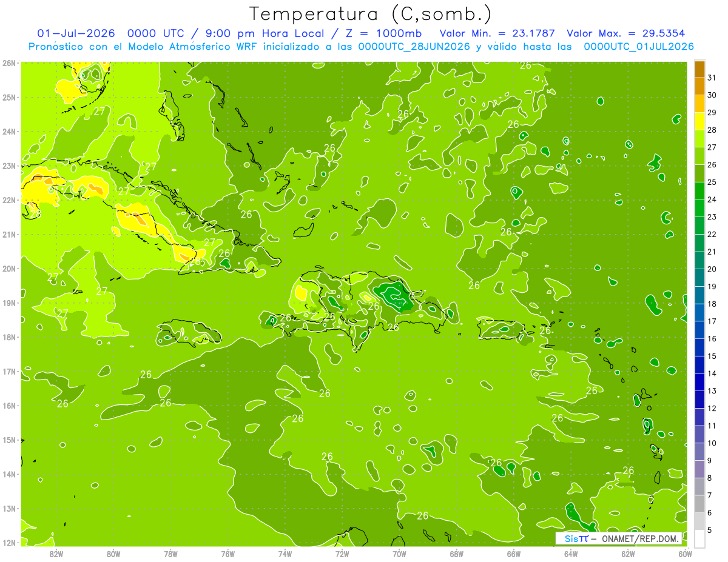Click the 62W longitude axis label
The image size is (728, 562).
(x=628, y=554)
